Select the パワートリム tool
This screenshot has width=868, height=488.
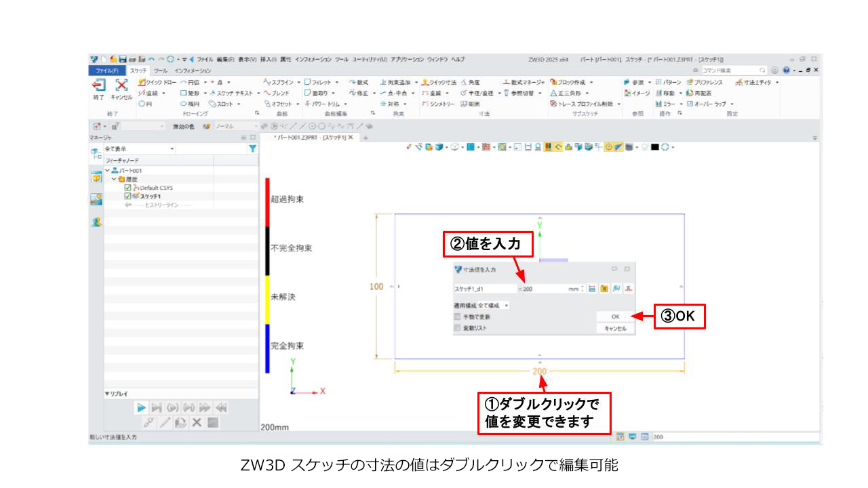(322, 104)
